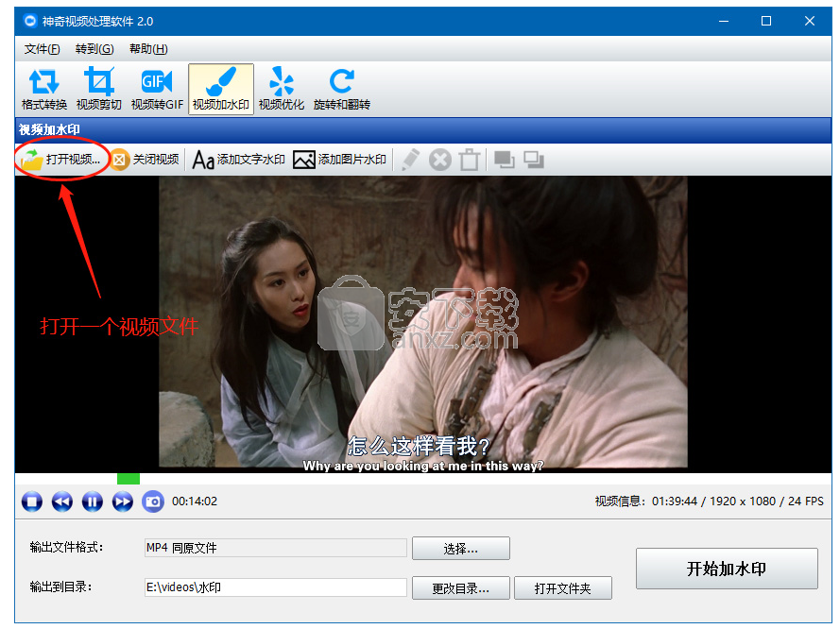Close the 神奇视频处理软件 window

[x=810, y=22]
